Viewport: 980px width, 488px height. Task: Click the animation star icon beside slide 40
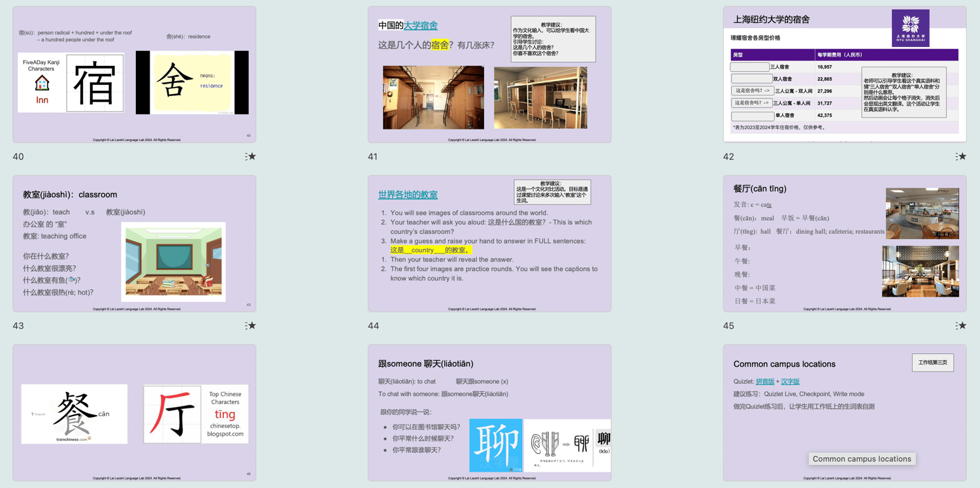250,157
